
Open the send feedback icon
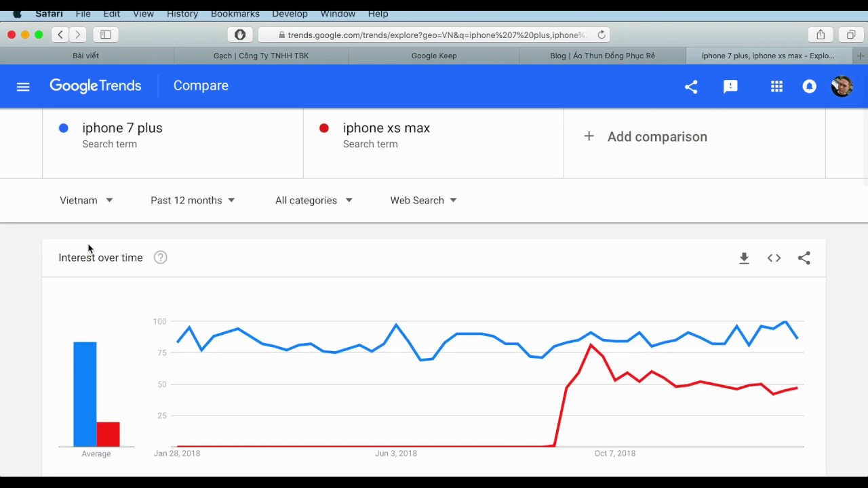pyautogui.click(x=730, y=87)
